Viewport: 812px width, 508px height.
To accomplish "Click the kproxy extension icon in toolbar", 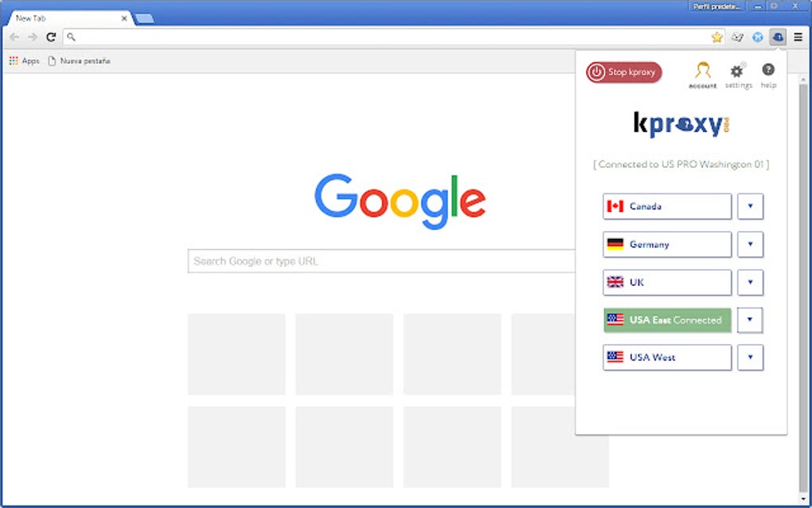I will 779,37.
